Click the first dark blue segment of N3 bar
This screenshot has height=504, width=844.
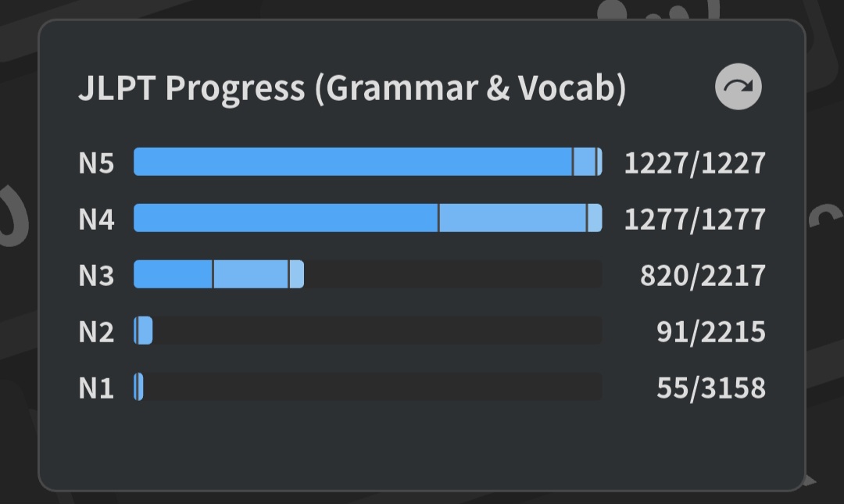click(173, 274)
